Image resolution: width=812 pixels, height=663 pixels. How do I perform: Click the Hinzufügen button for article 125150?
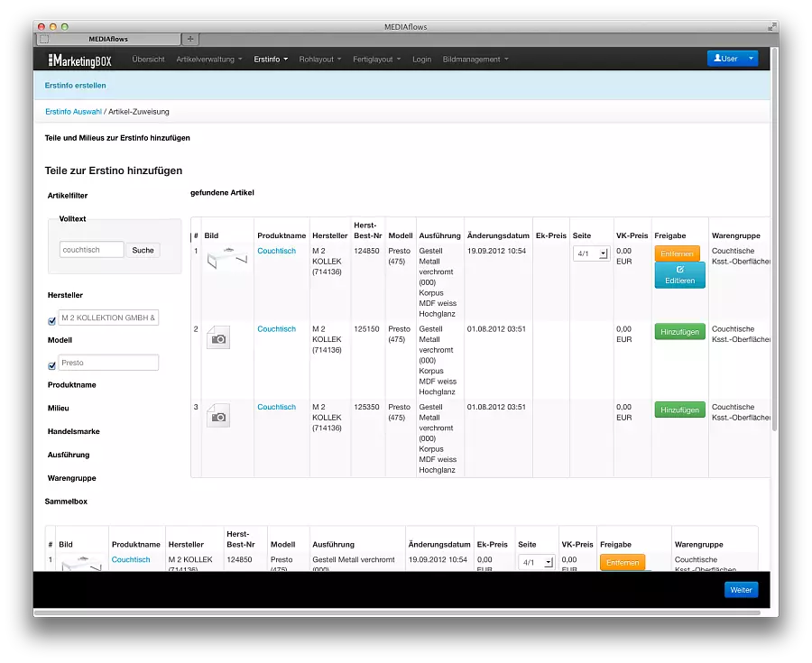(x=679, y=332)
